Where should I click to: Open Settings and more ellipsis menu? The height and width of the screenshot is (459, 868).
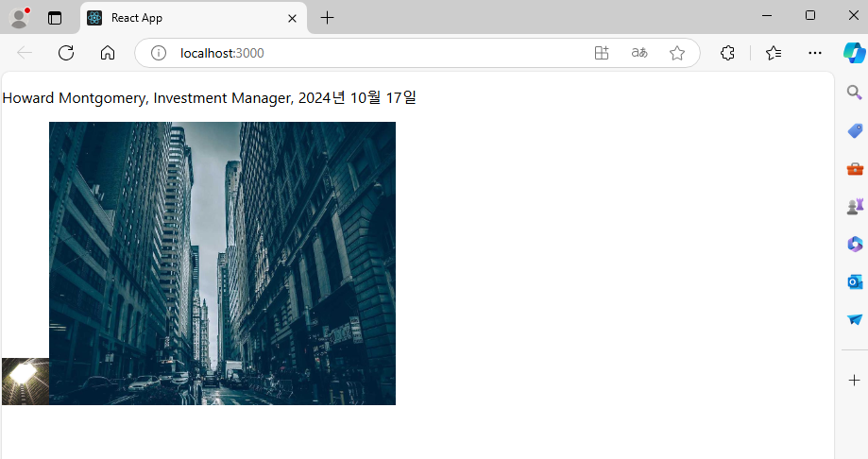[x=815, y=53]
